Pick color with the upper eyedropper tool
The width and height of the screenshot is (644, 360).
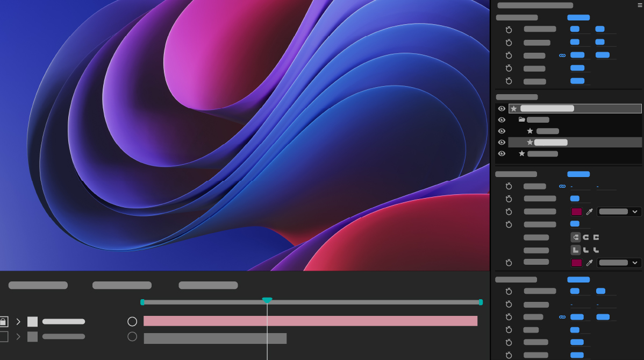click(589, 211)
